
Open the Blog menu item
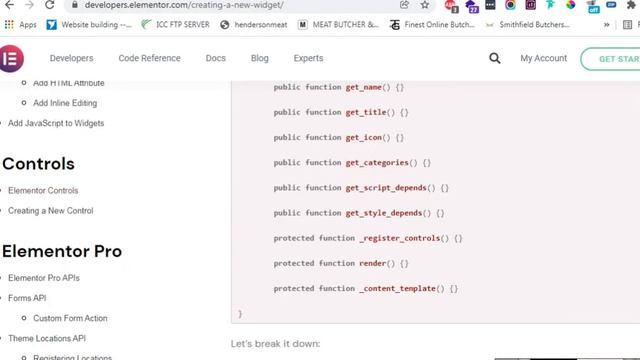pyautogui.click(x=260, y=58)
